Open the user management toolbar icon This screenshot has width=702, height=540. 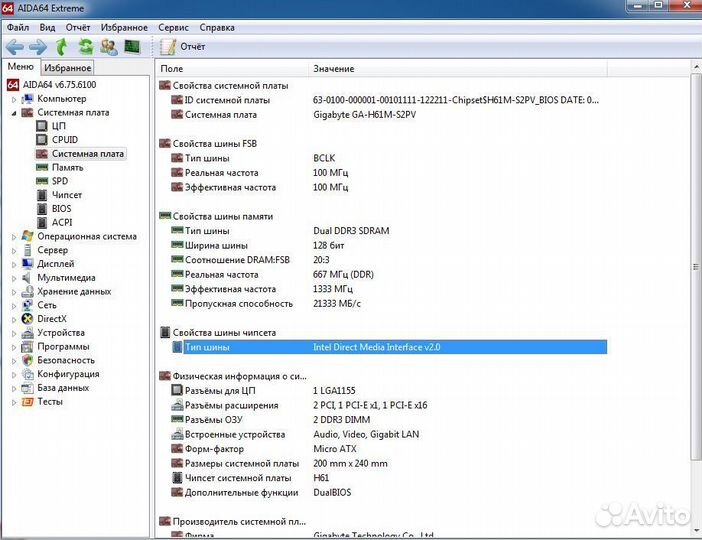[x=109, y=47]
